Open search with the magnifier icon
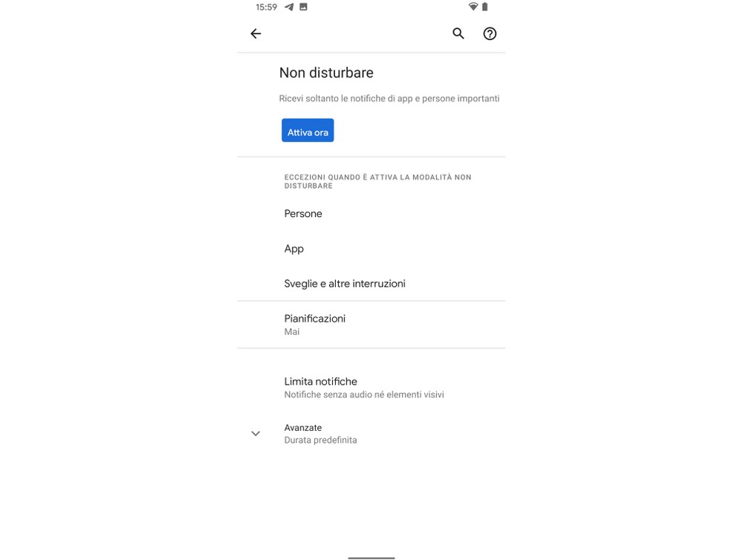This screenshot has width=743, height=560. point(458,33)
